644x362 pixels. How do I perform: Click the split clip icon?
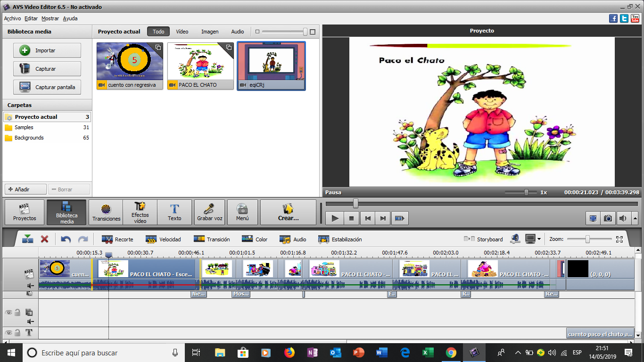tap(28, 239)
